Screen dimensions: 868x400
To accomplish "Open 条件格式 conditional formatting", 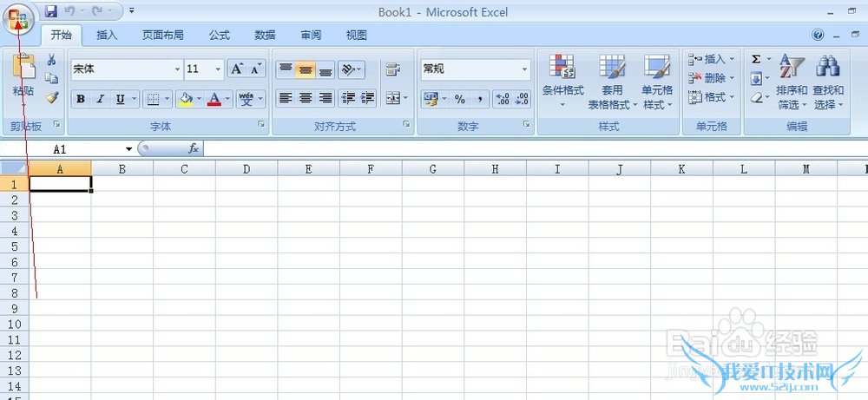I will point(562,81).
